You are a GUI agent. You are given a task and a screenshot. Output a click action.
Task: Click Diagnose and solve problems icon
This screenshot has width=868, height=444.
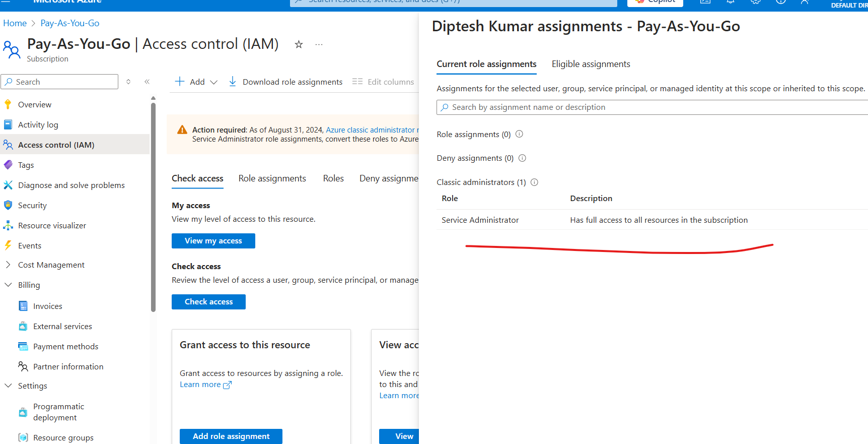pos(8,185)
